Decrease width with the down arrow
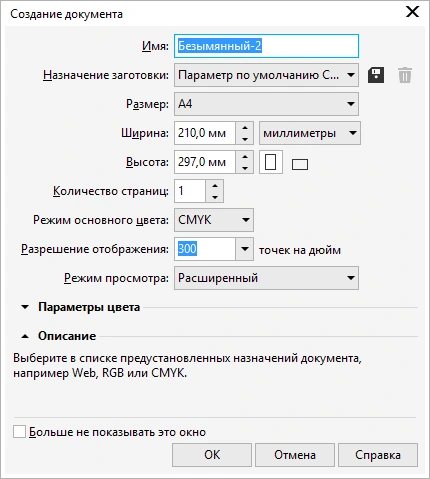 click(245, 139)
